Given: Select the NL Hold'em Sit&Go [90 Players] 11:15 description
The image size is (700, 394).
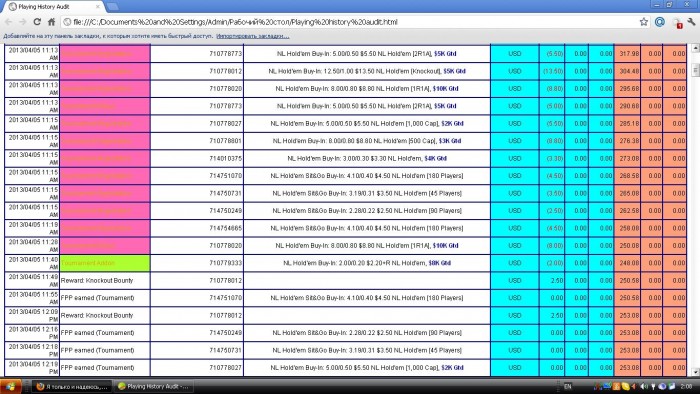Looking at the screenshot, I should coord(367,211).
